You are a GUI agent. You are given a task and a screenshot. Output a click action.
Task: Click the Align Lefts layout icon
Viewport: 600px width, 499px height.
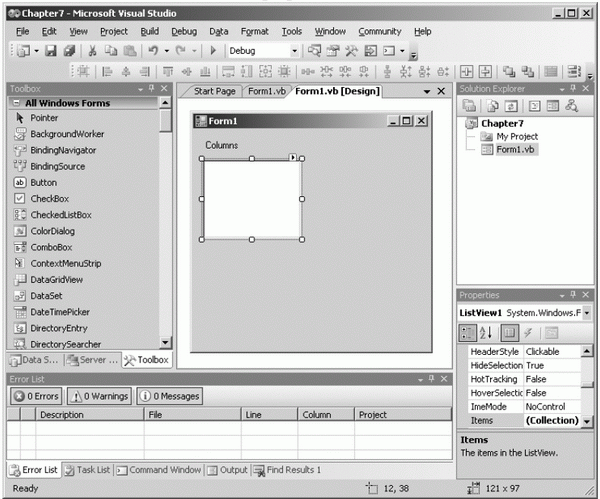[x=108, y=72]
